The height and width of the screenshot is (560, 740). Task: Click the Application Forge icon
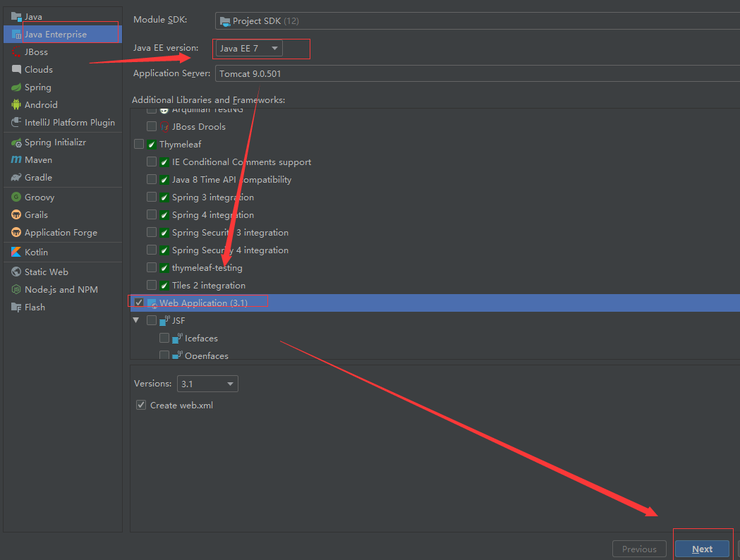pos(16,233)
